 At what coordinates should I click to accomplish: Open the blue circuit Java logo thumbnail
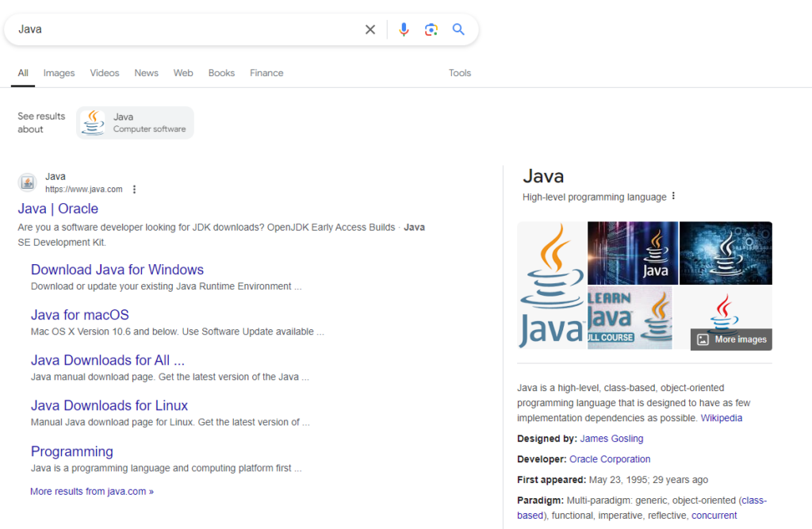[726, 253]
